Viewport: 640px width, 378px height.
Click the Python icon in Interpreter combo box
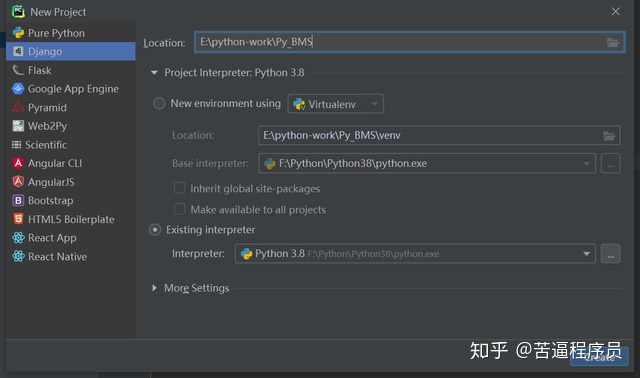(x=247, y=253)
